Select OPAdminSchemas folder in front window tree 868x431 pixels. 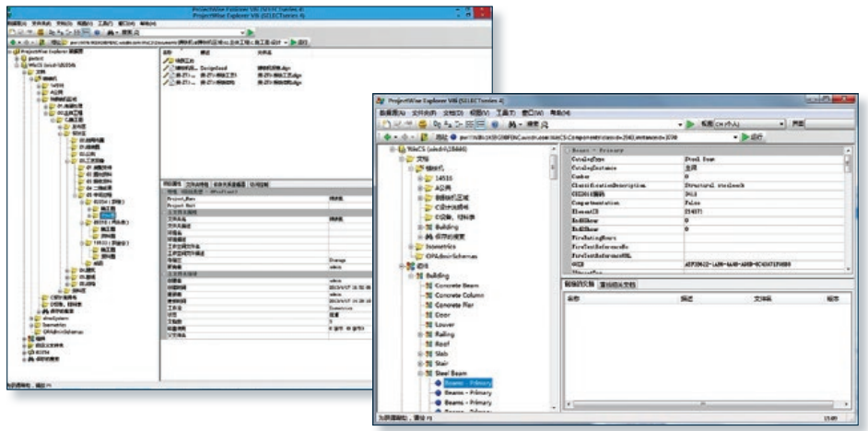(452, 256)
